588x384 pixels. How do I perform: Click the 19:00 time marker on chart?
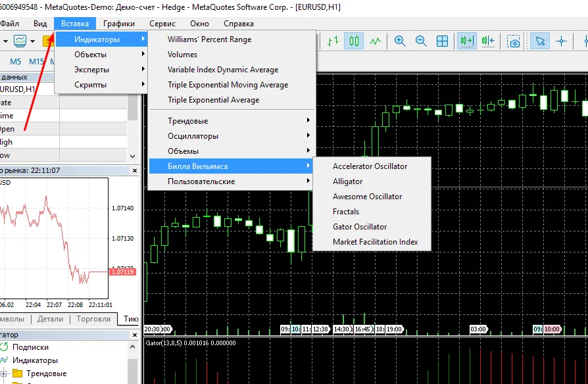pyautogui.click(x=394, y=329)
